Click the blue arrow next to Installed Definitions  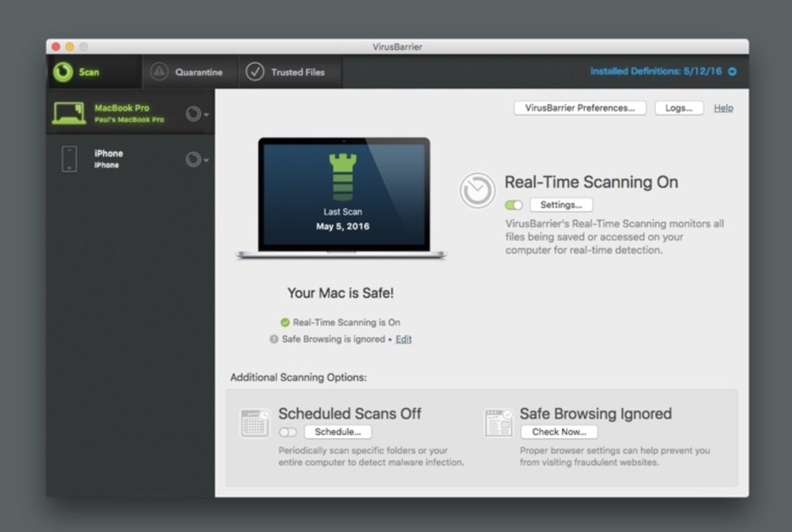732,72
